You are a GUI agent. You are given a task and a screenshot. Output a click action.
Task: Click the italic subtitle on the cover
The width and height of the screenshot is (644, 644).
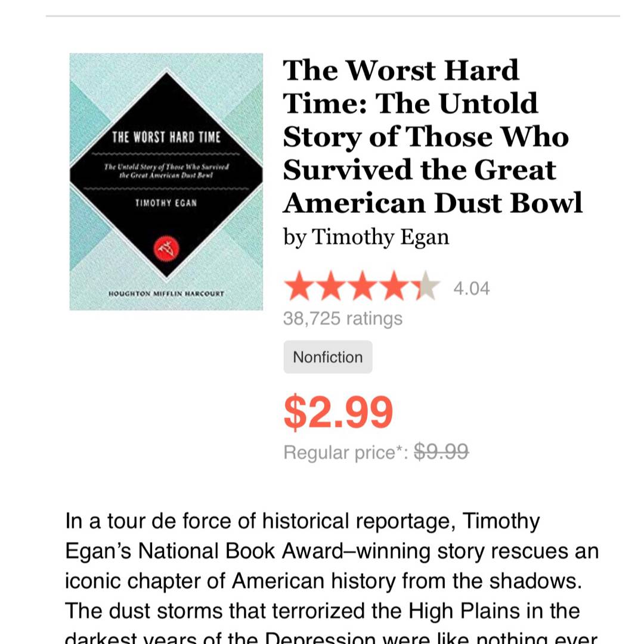(x=166, y=171)
